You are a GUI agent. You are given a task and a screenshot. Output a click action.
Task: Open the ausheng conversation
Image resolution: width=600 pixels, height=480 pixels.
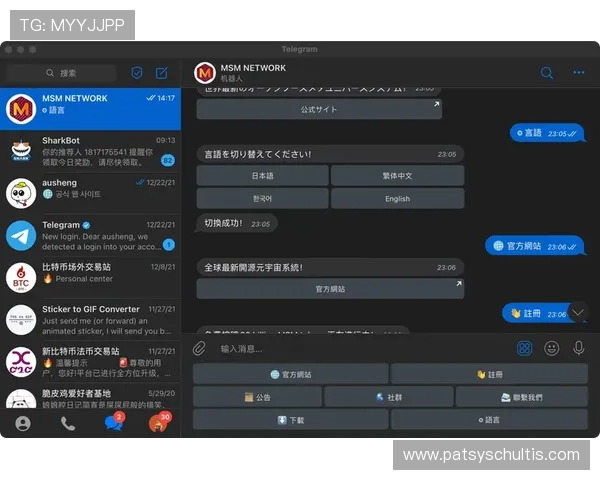[x=90, y=193]
